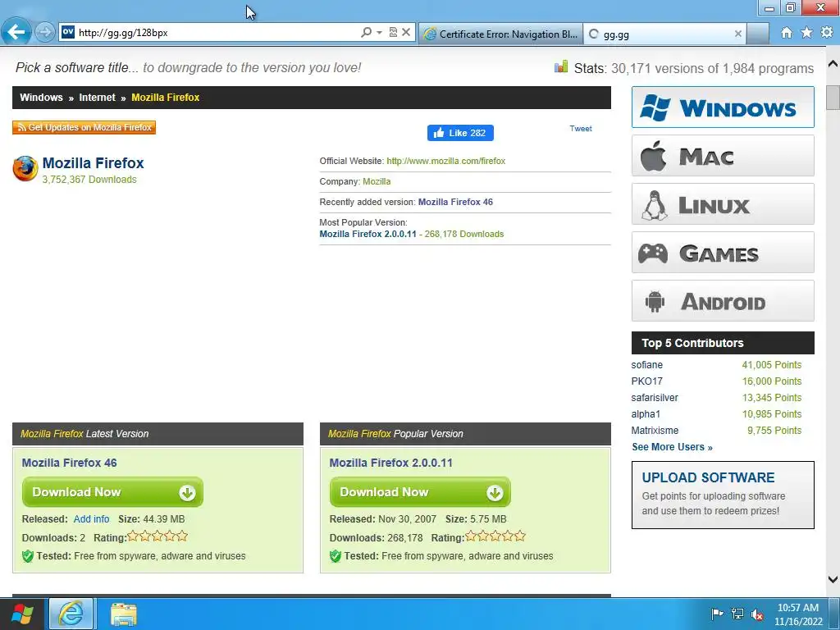
Task: Open contributor sofiane's profile
Action: pyautogui.click(x=646, y=365)
